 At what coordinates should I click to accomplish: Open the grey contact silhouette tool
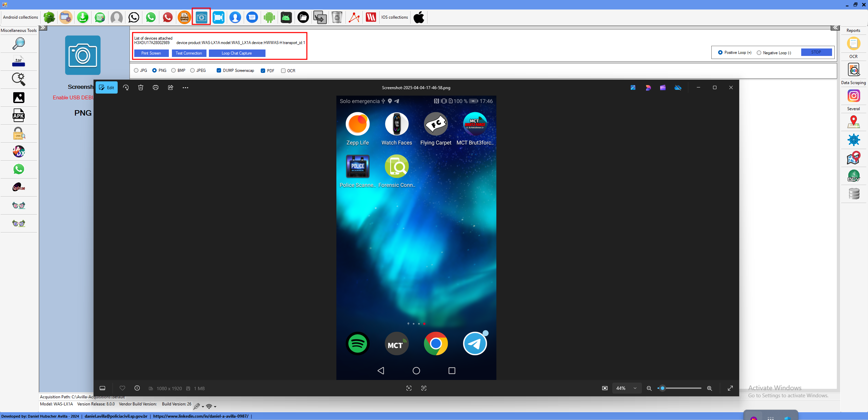[x=117, y=17]
